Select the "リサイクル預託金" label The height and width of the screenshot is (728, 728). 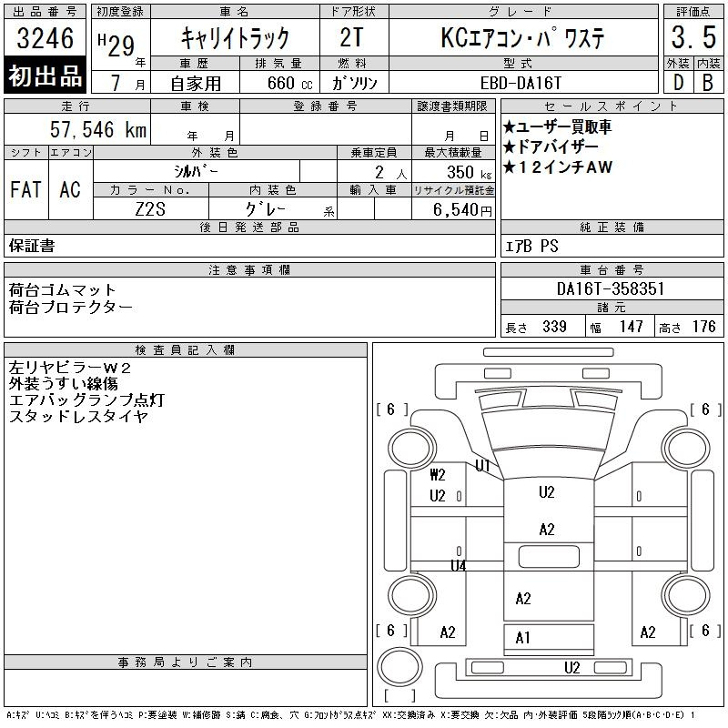point(453,190)
